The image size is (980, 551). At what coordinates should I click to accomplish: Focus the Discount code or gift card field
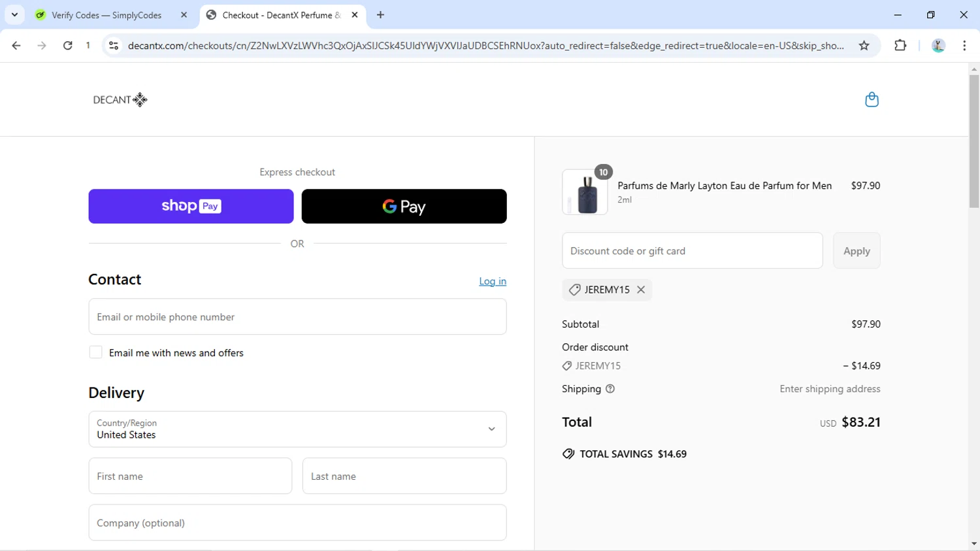pyautogui.click(x=693, y=250)
